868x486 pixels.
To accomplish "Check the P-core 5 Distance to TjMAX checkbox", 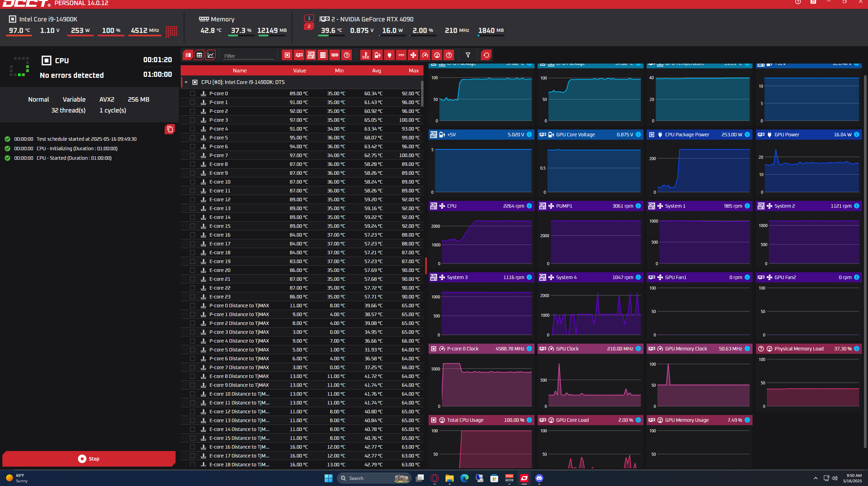I will (193, 350).
